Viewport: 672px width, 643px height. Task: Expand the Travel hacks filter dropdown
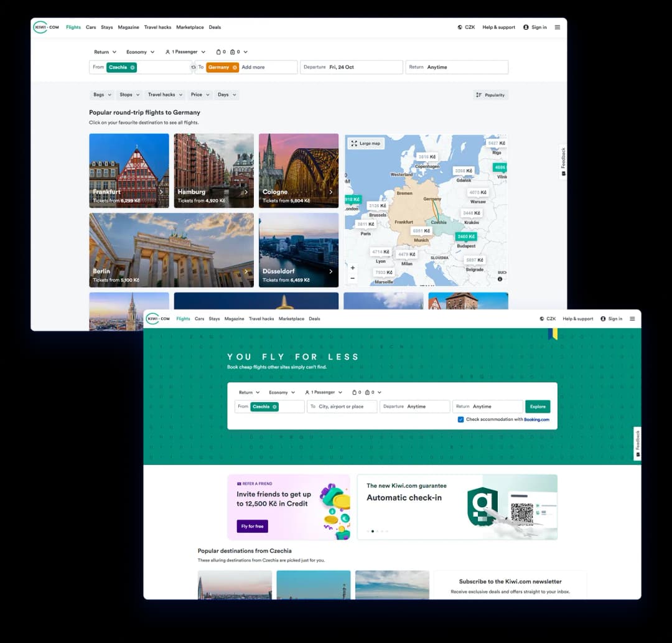[165, 95]
